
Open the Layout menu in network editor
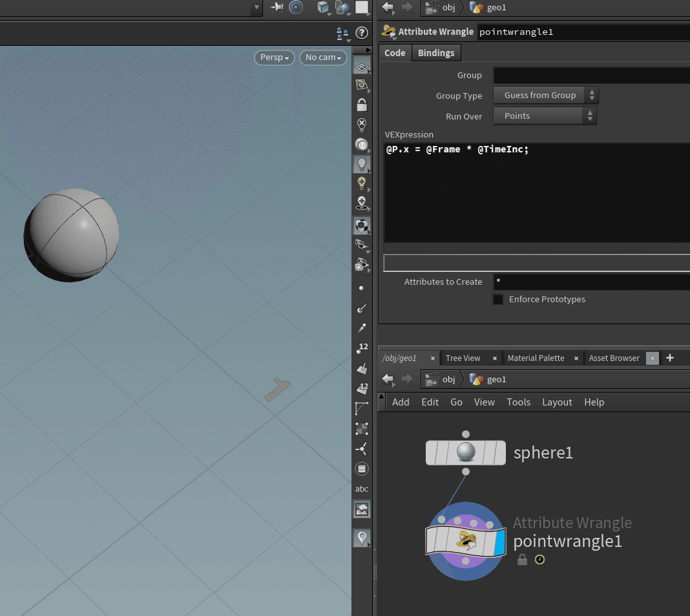coord(557,402)
